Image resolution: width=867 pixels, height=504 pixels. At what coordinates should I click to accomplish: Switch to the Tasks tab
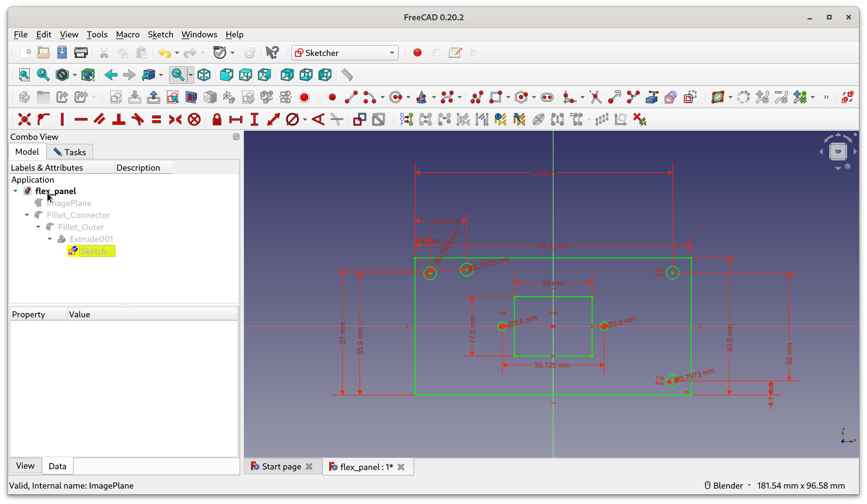click(x=70, y=152)
